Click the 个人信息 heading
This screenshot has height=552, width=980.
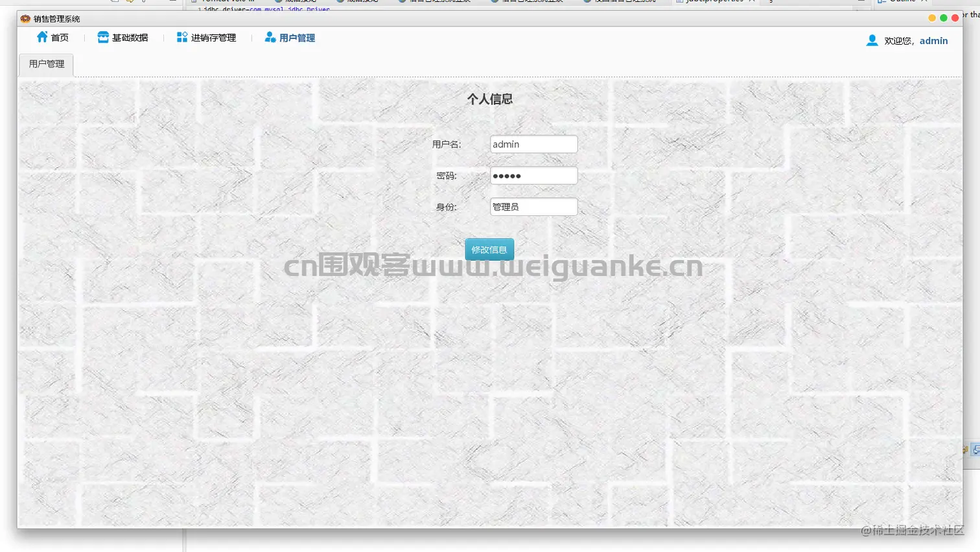[x=490, y=99]
